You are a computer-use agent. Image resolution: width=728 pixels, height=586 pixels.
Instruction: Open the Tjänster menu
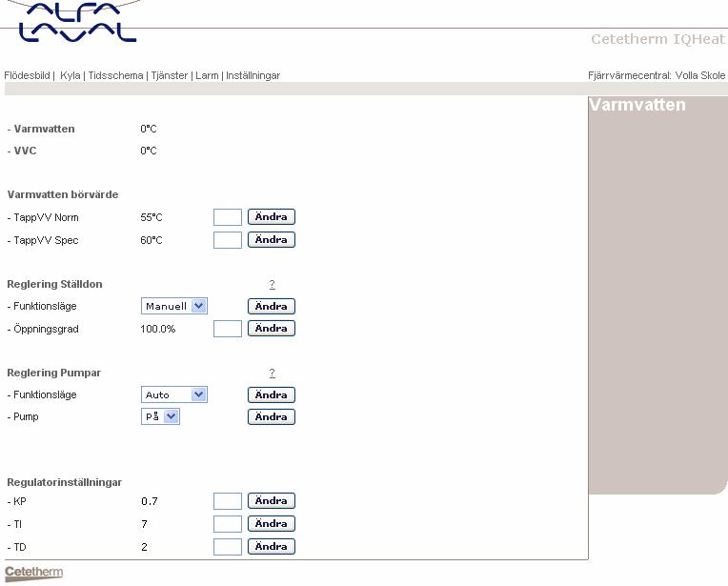coord(170,75)
